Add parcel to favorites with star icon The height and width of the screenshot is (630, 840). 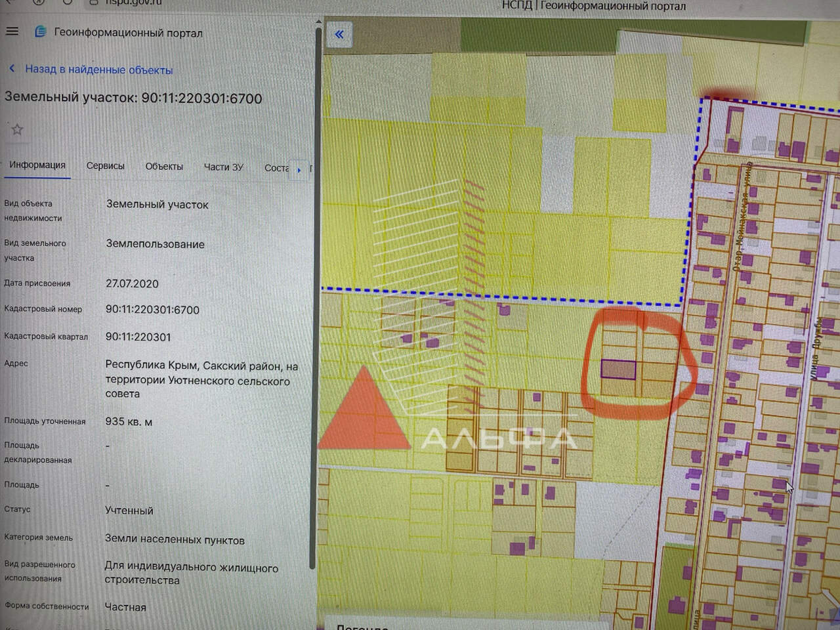[x=17, y=129]
